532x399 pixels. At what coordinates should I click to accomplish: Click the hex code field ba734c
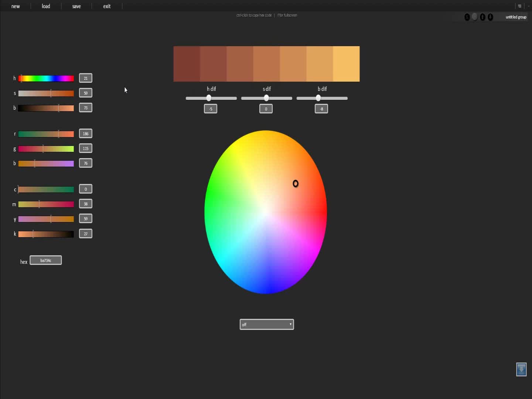[x=46, y=260]
